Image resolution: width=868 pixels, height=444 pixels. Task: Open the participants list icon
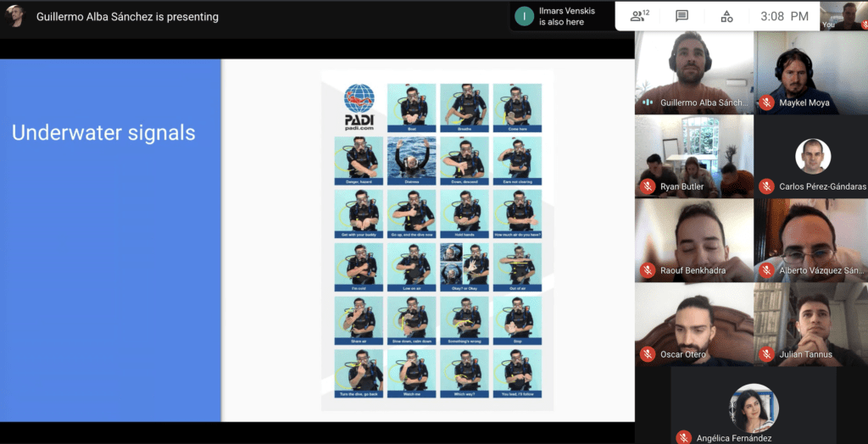(637, 16)
